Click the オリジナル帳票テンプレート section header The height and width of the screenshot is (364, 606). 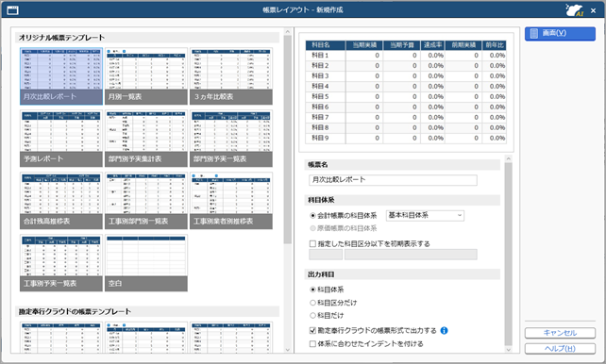[147, 38]
